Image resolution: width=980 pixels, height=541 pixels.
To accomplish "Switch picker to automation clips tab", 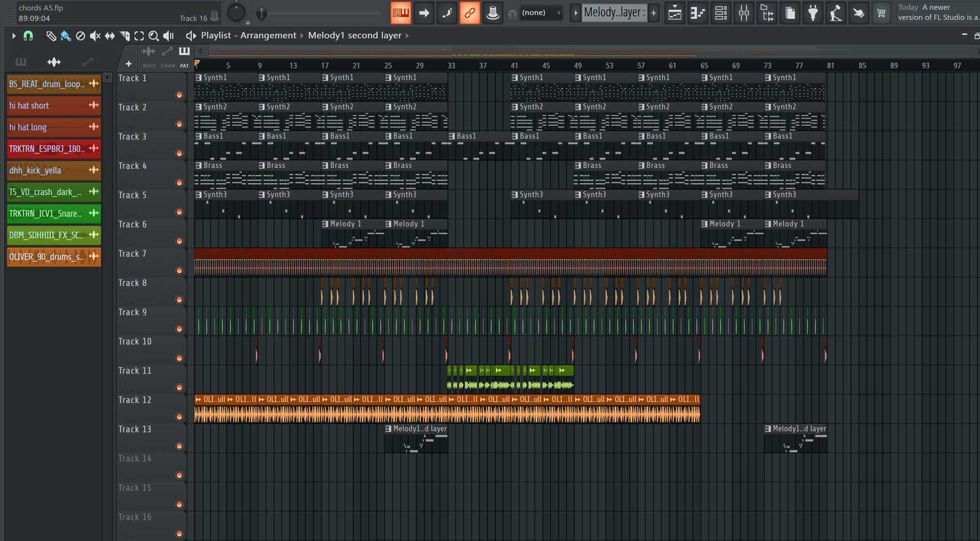I will [87, 61].
